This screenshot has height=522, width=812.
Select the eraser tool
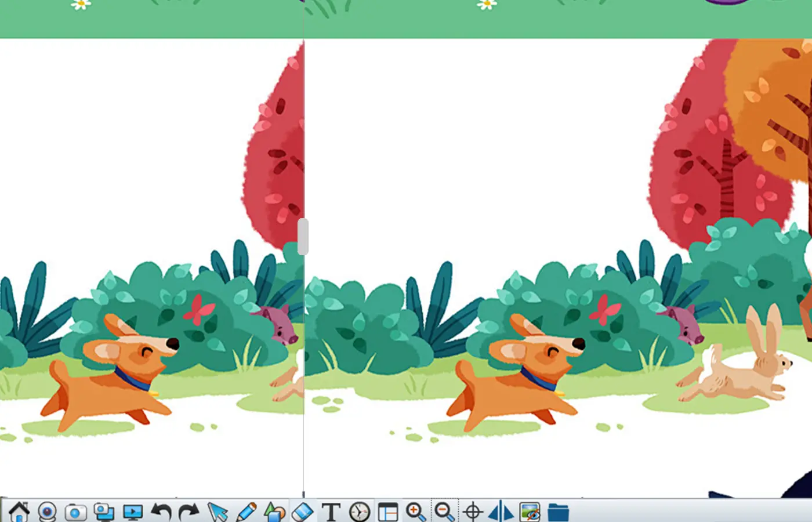click(302, 512)
